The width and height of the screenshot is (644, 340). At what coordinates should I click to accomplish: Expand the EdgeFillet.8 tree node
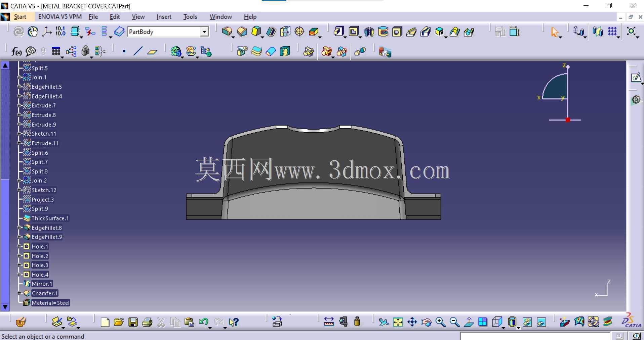click(x=19, y=228)
